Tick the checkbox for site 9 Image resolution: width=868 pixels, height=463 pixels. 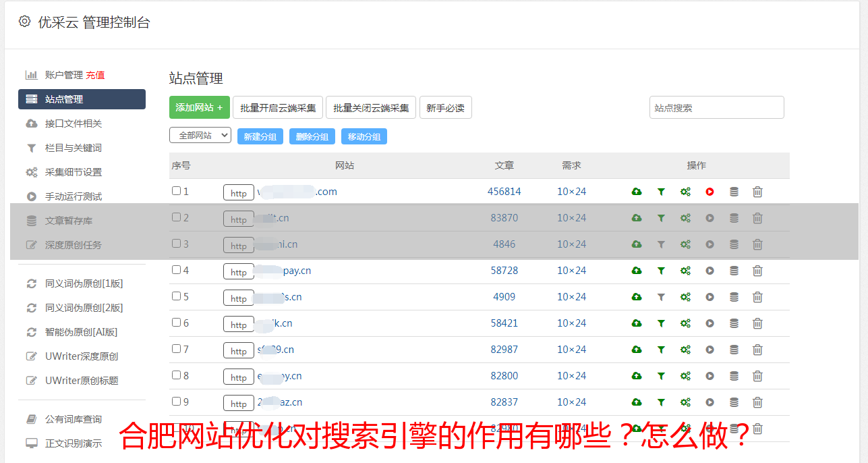pos(176,402)
